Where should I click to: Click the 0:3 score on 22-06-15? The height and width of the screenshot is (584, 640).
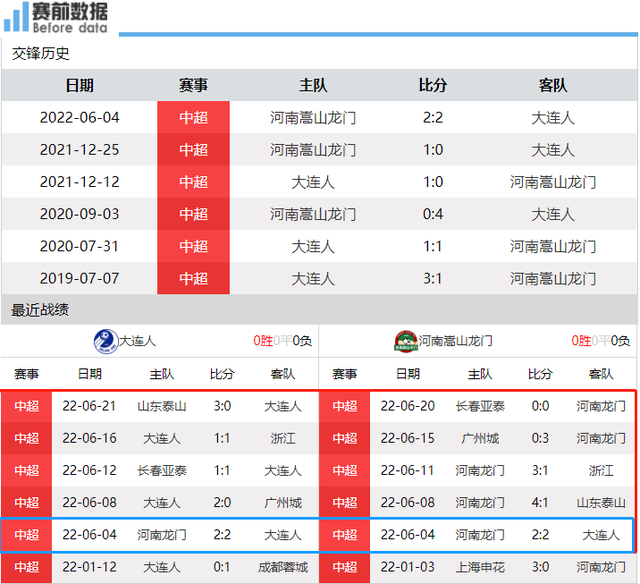[540, 438]
